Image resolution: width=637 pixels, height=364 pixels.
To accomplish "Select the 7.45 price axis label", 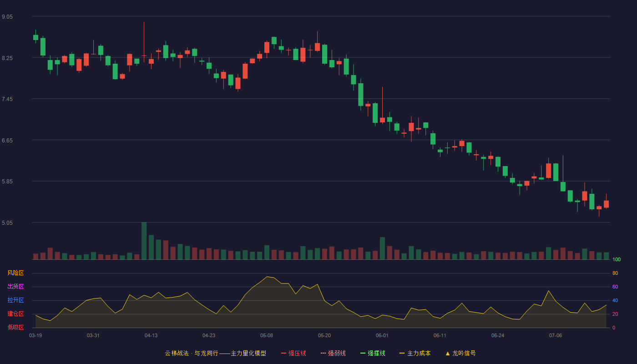I will [x=7, y=99].
